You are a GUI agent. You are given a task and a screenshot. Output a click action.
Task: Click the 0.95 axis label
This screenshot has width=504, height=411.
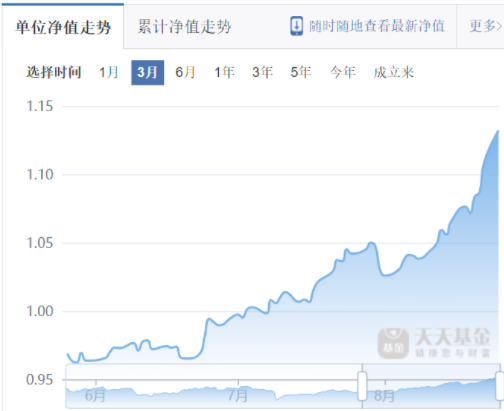click(39, 380)
